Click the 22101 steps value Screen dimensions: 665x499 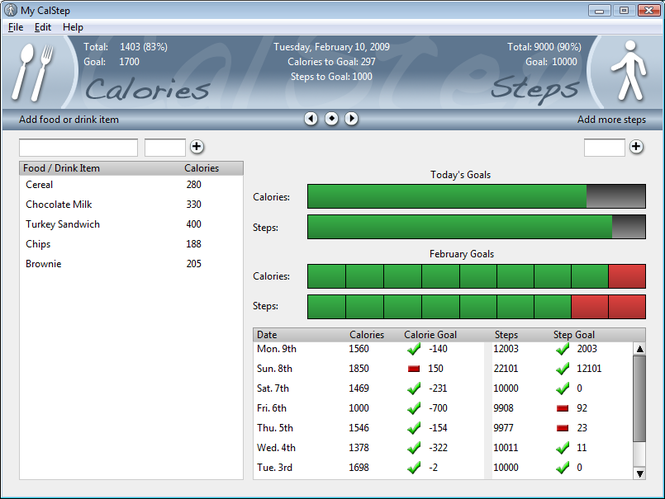(x=506, y=369)
